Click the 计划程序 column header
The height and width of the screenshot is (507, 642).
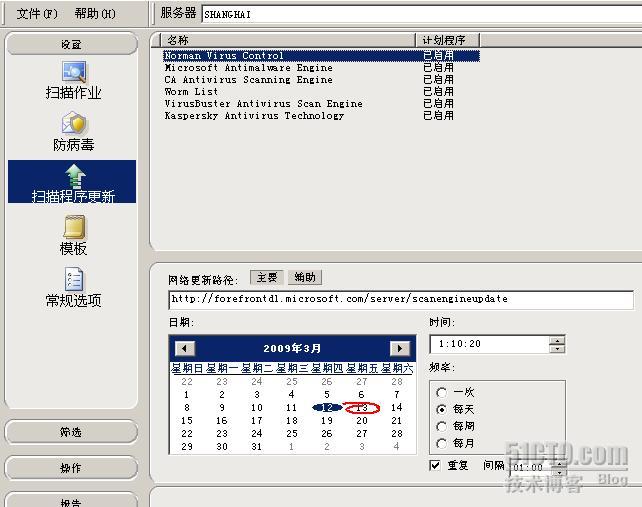click(x=448, y=40)
